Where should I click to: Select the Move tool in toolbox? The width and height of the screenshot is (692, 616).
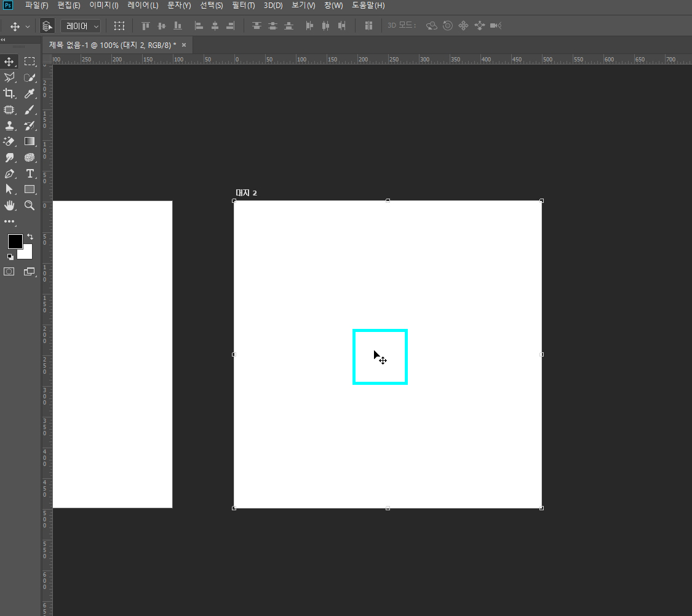click(9, 61)
